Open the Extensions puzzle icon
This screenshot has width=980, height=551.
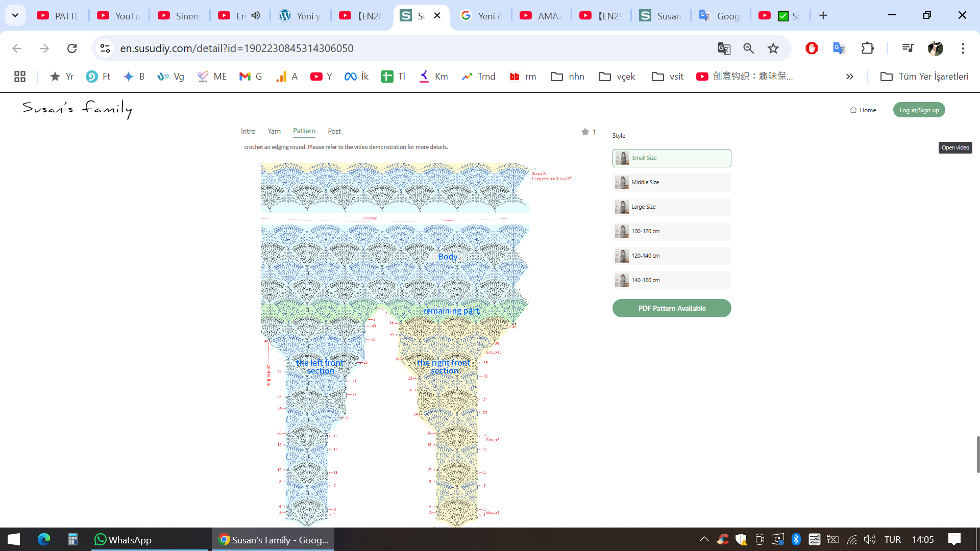tap(867, 48)
